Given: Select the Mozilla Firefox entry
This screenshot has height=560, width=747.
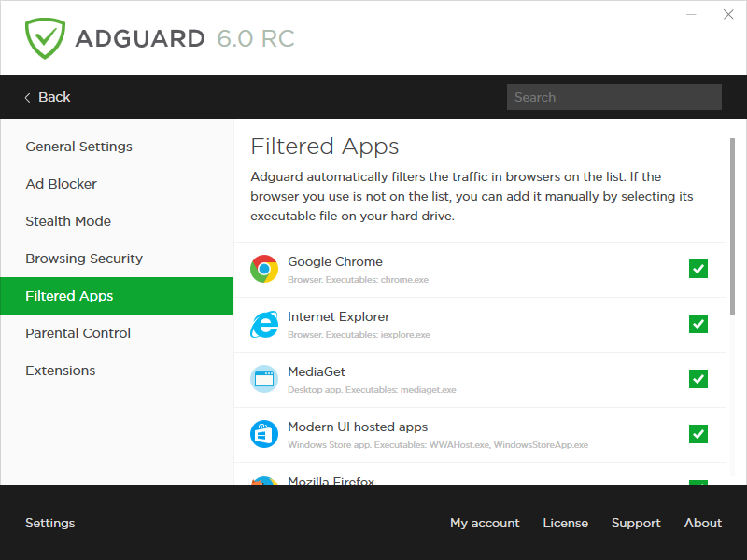Looking at the screenshot, I should click(x=331, y=480).
